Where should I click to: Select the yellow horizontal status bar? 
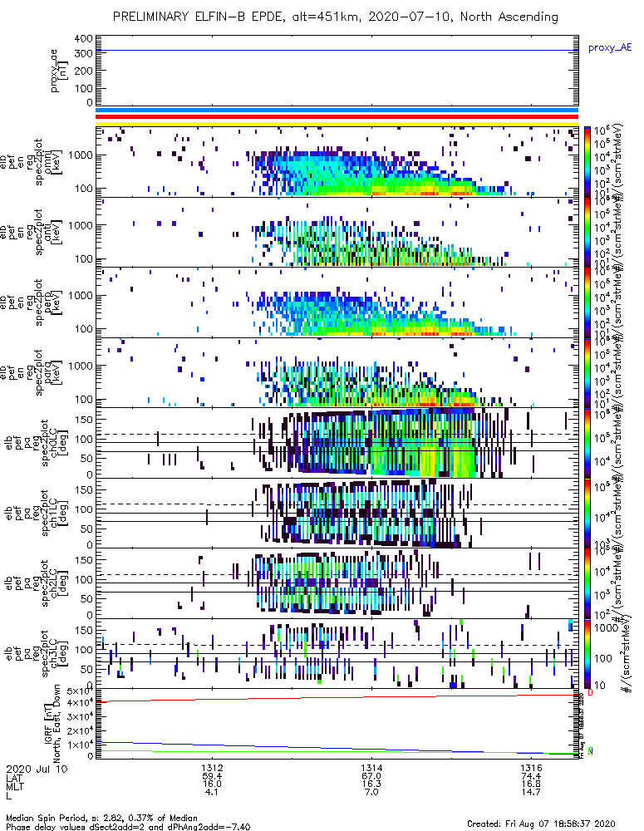[337, 124]
